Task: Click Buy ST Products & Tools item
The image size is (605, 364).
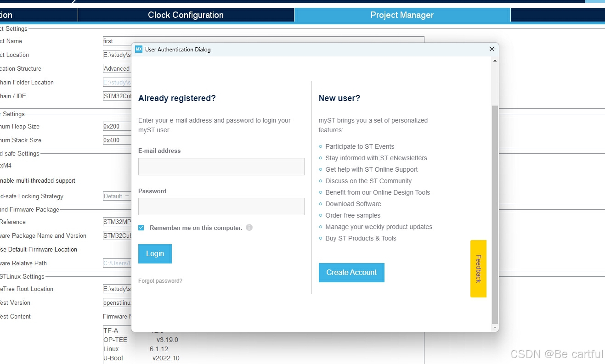Action: click(x=361, y=238)
